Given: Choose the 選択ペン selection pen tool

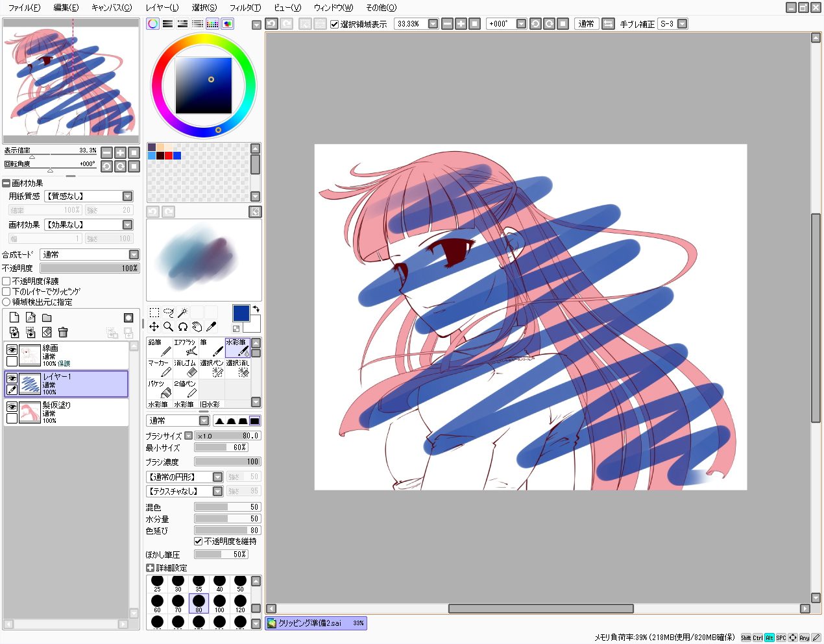Looking at the screenshot, I should tap(212, 368).
